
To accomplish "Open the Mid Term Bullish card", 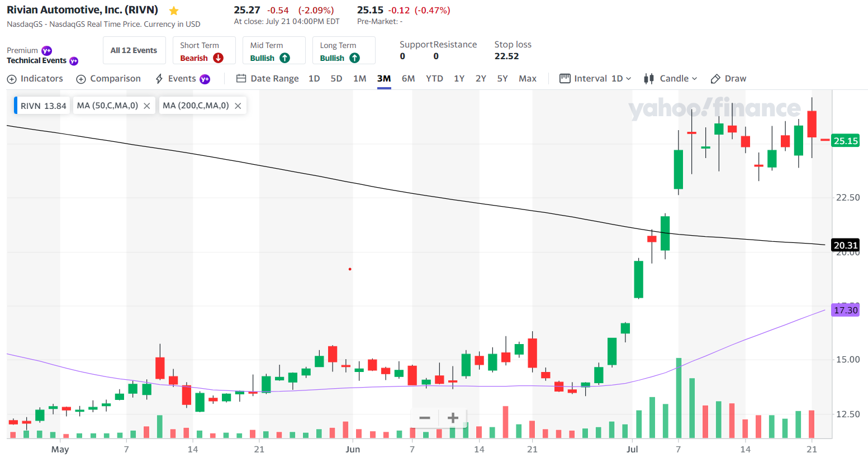I will [x=274, y=51].
